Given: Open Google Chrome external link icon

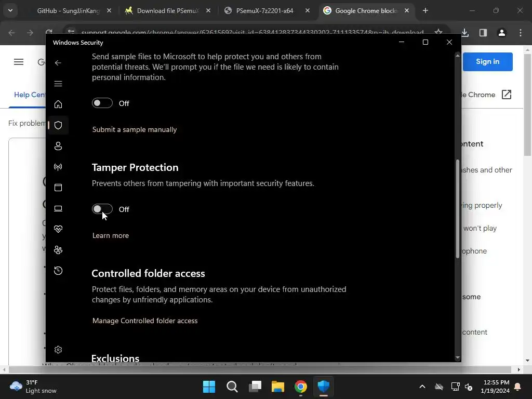Looking at the screenshot, I should coord(506,95).
